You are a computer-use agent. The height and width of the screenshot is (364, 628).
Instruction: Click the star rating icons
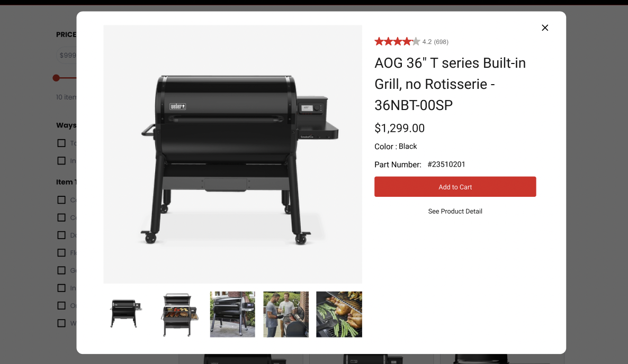(x=397, y=41)
